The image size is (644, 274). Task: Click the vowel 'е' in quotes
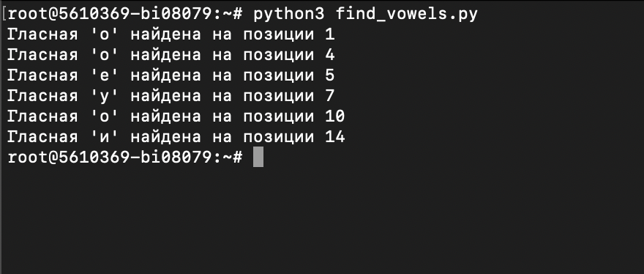tap(104, 75)
